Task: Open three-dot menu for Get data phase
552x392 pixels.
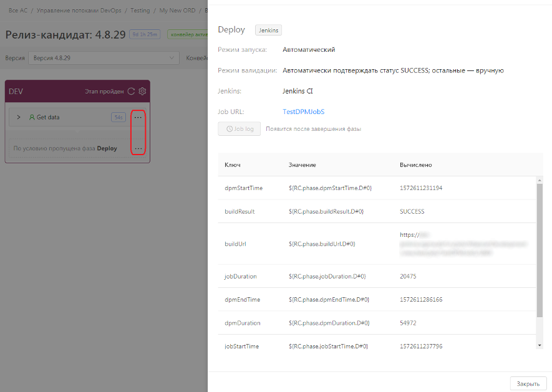Action: click(x=138, y=117)
